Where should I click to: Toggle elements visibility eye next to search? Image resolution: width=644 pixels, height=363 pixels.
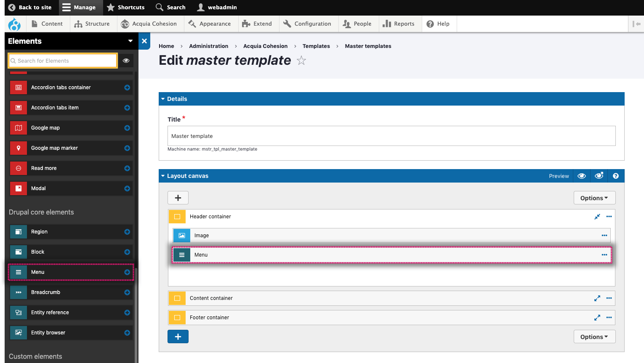pyautogui.click(x=126, y=61)
